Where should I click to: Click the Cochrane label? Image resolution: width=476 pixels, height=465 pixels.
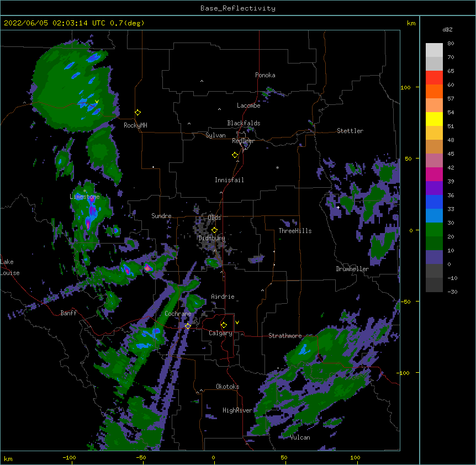pyautogui.click(x=178, y=314)
